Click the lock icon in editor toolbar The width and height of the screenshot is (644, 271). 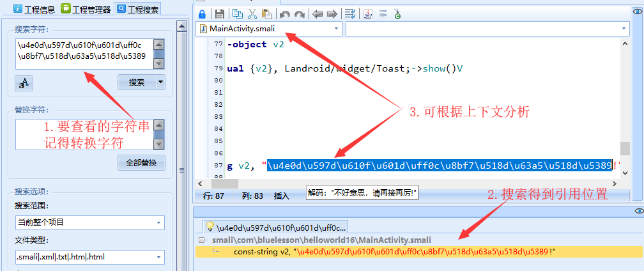(x=202, y=13)
